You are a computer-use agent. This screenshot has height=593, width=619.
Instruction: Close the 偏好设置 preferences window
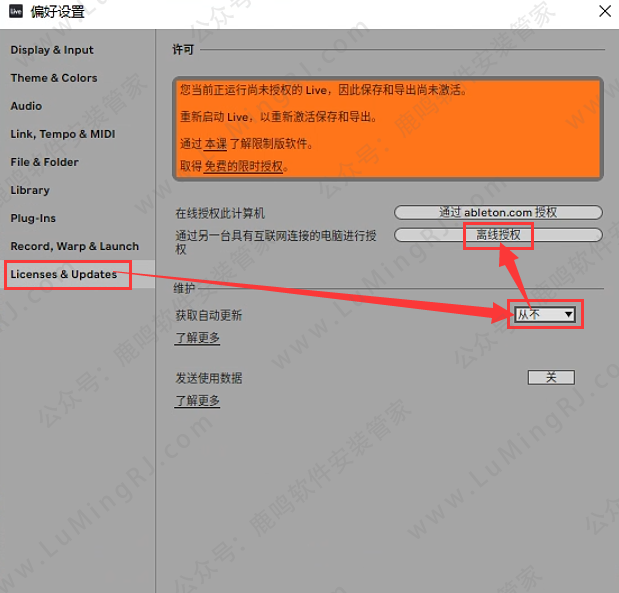[x=605, y=11]
